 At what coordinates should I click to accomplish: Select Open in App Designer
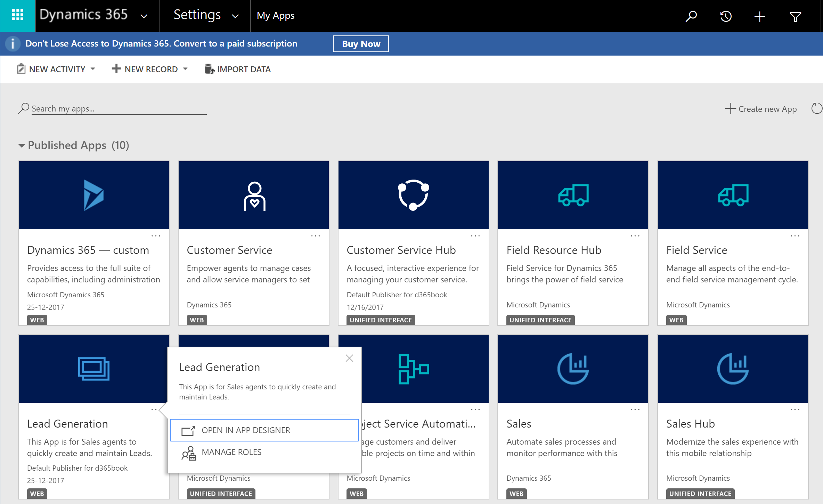pos(264,430)
